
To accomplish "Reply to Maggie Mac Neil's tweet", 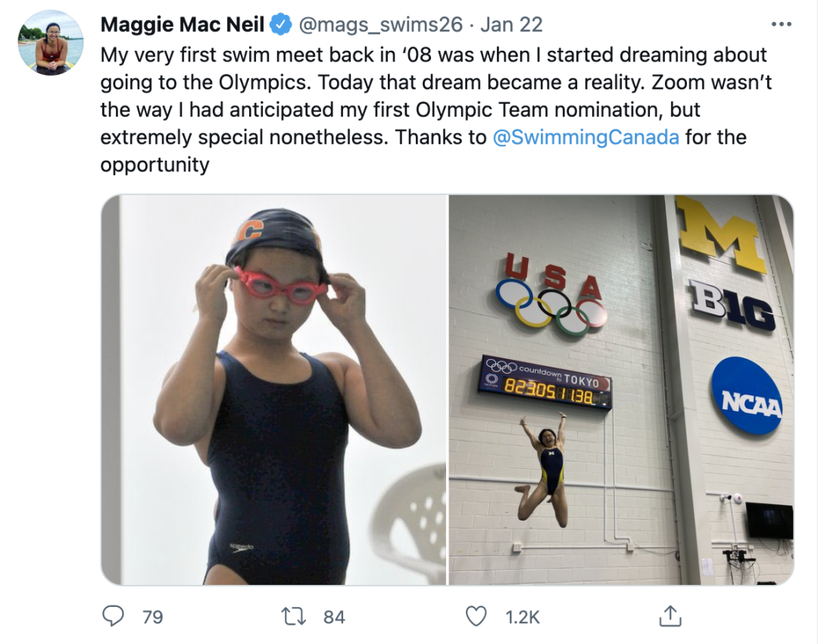I will (113, 617).
